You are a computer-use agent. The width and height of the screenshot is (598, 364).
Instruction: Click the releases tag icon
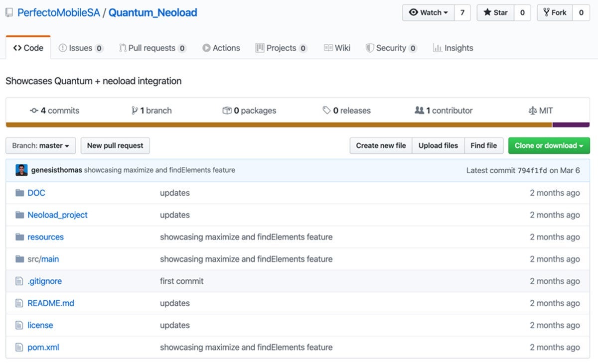(326, 111)
